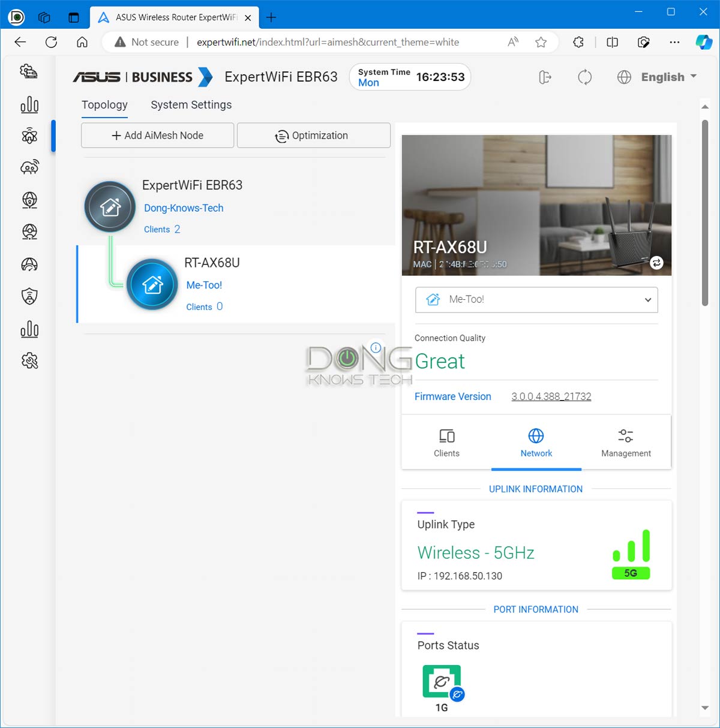Click the page vertical scrollbar thumb
Image resolution: width=720 pixels, height=728 pixels.
tap(705, 213)
